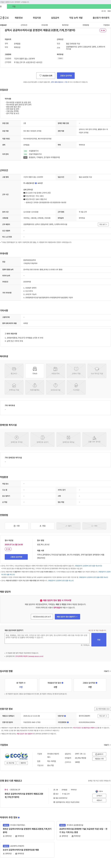Click the 교육비 지원 benefit icon
This screenshot has width=111, height=868.
point(76,371)
